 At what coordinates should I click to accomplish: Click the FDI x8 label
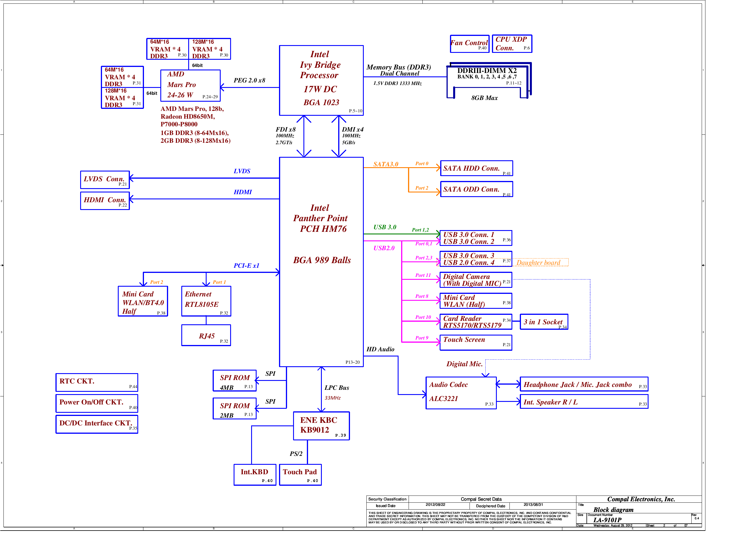(286, 129)
